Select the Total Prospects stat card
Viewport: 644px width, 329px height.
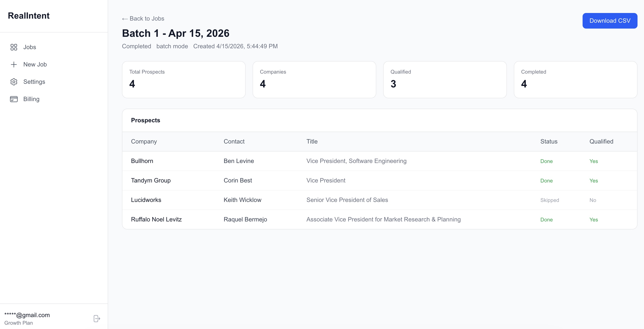184,80
